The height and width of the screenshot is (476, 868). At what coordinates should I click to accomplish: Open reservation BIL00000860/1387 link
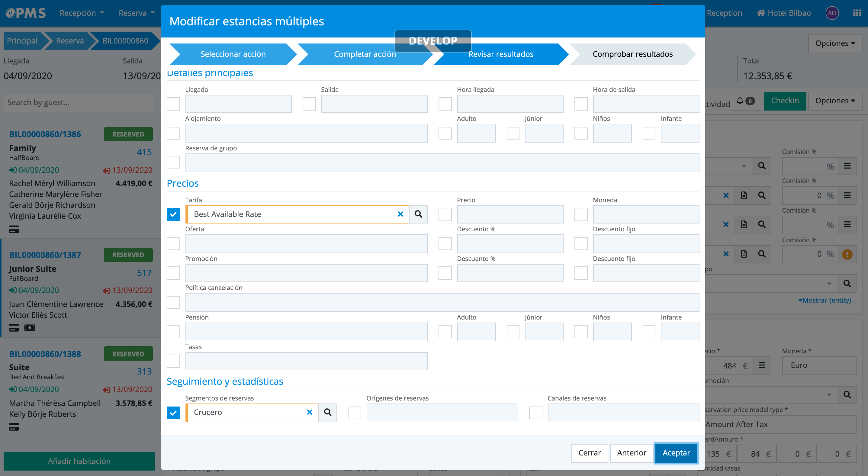click(45, 255)
